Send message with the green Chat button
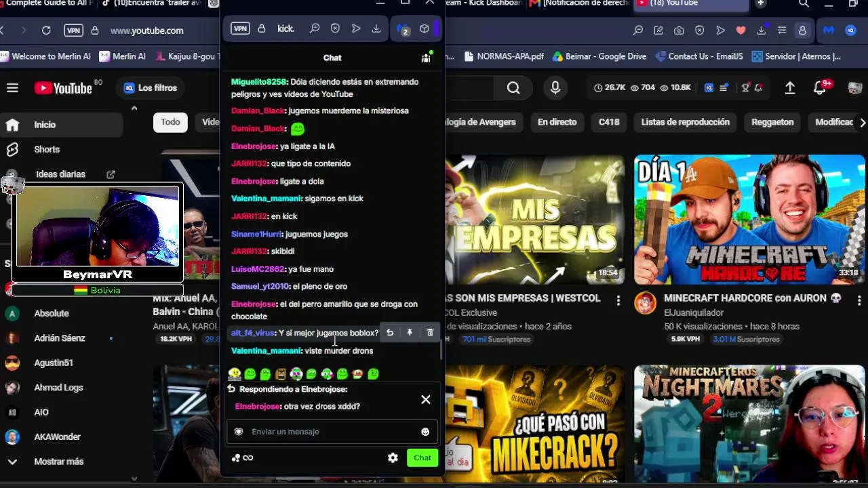 [x=422, y=457]
